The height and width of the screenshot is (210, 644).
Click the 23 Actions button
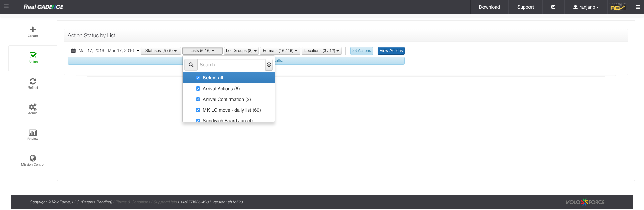361,51
